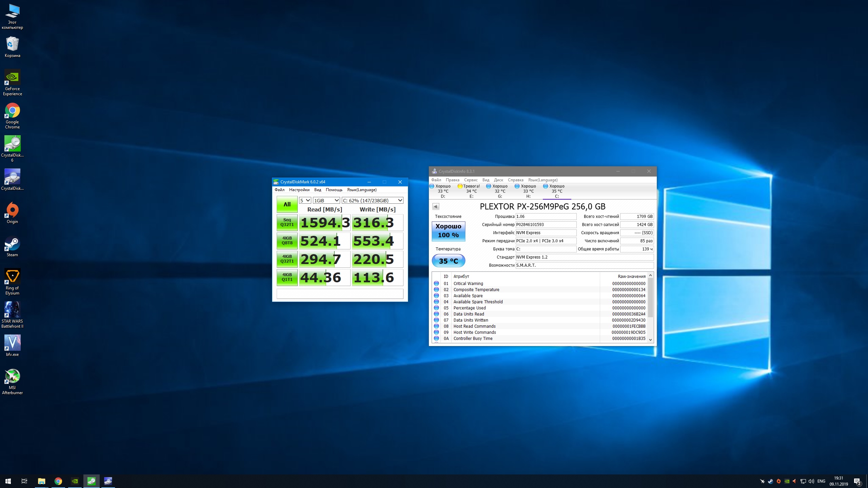The height and width of the screenshot is (488, 868).
Task: Open the Ring of Elysium shortcut
Action: click(x=12, y=277)
